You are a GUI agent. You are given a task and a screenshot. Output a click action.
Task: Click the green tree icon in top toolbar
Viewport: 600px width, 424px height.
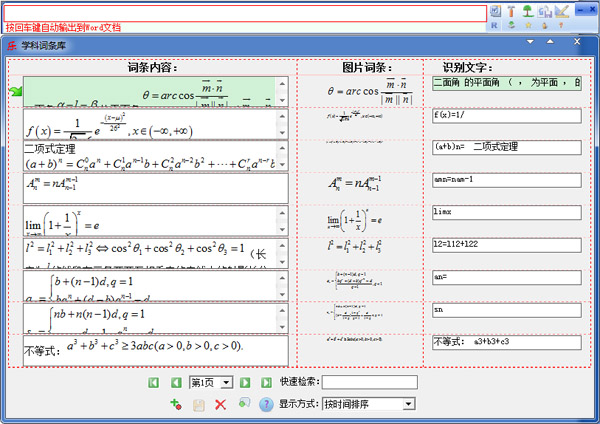[528, 11]
